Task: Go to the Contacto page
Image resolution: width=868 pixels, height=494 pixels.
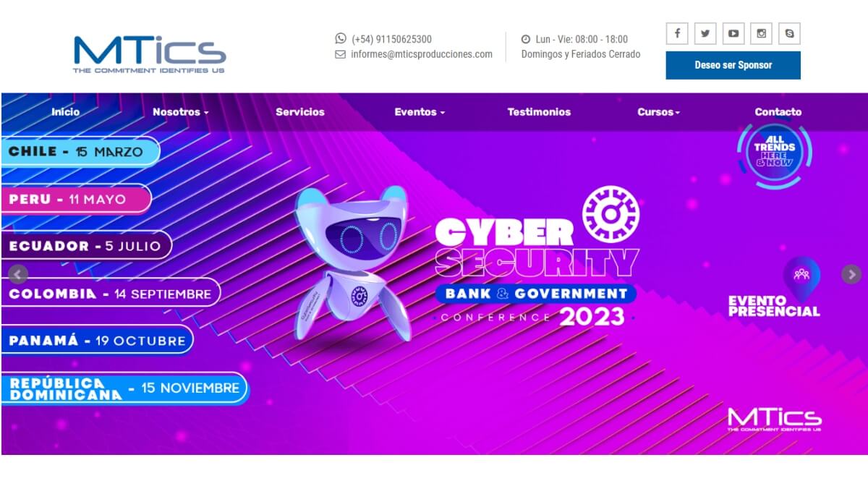Action: pos(778,112)
